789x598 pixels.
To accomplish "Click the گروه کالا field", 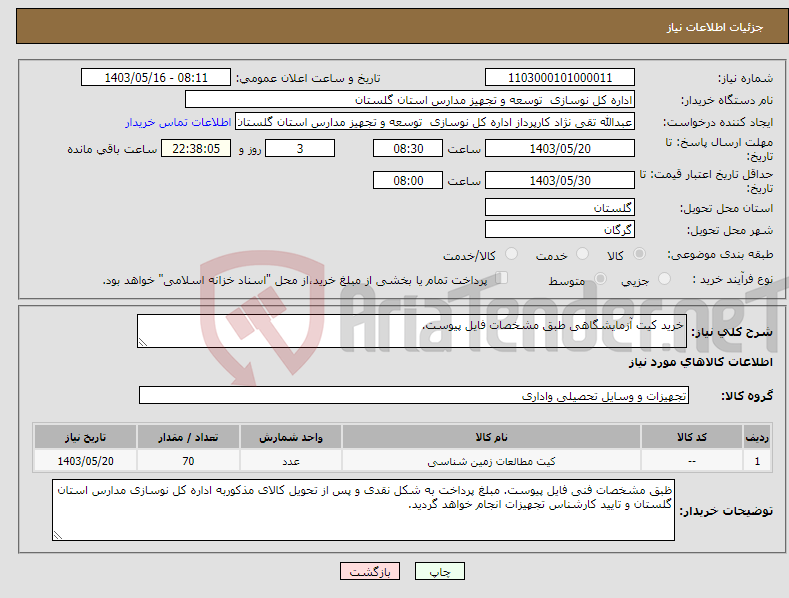I will (x=414, y=396).
